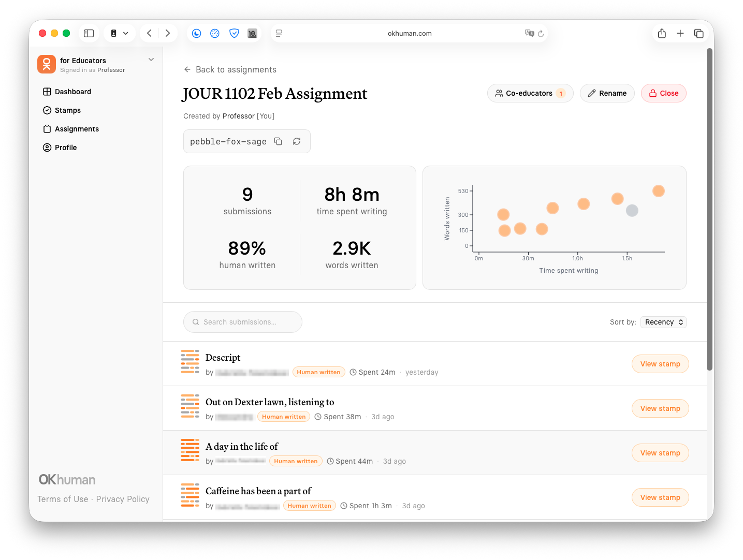Screen dimensions: 743x560
Task: Go back with the browser back arrow
Action: pos(149,33)
